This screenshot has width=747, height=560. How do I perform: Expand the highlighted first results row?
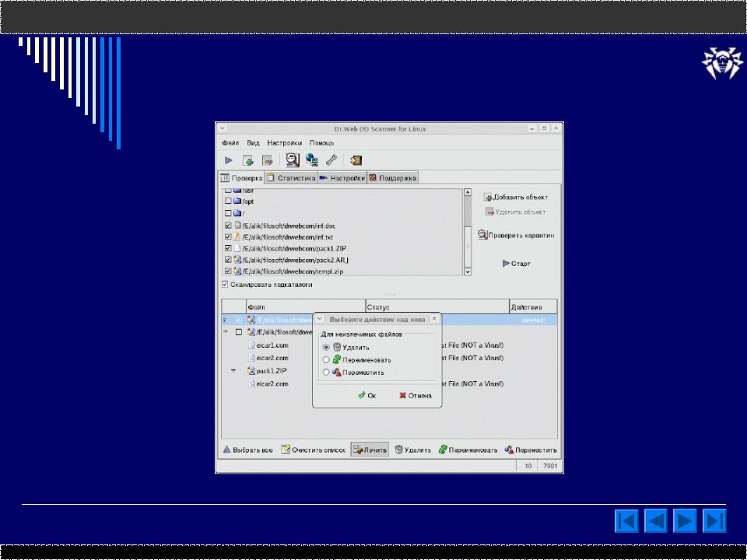pyautogui.click(x=225, y=320)
